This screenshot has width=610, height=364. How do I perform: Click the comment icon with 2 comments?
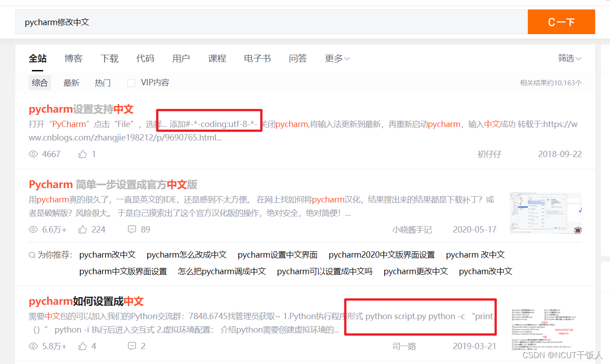[132, 346]
